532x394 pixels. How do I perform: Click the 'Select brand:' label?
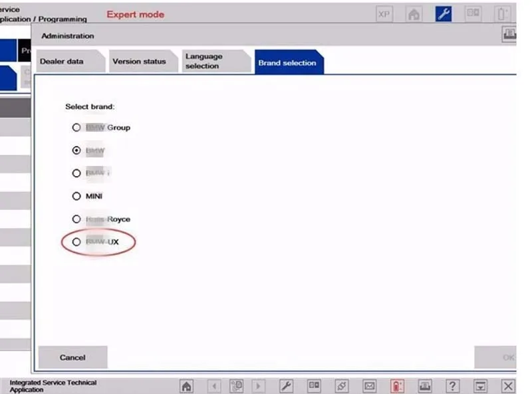[90, 106]
